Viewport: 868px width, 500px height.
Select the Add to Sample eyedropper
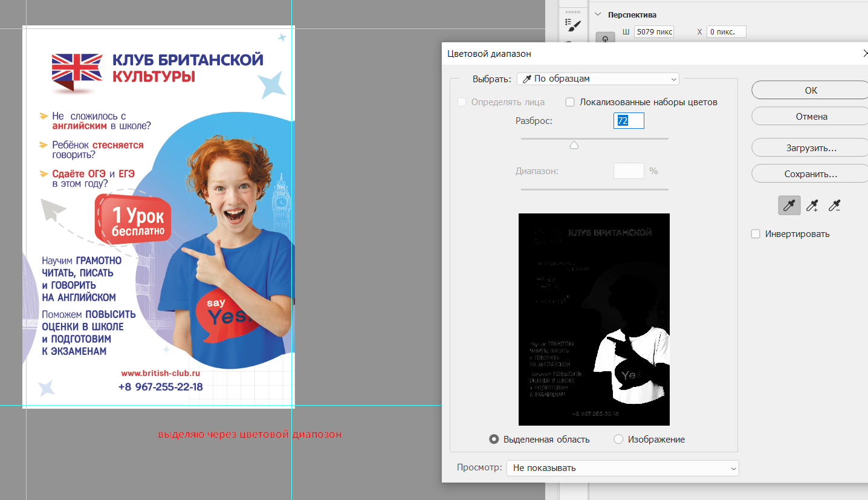[x=812, y=206]
